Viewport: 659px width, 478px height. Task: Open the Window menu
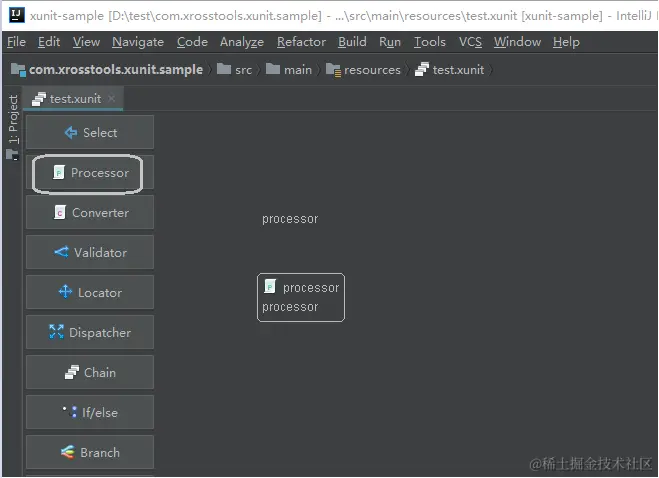tap(517, 42)
